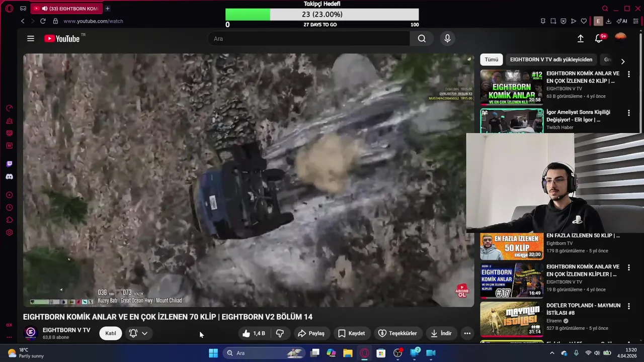Image resolution: width=644 pixels, height=362 pixels.
Task: Open the Opera menu logo
Action: coord(9,9)
